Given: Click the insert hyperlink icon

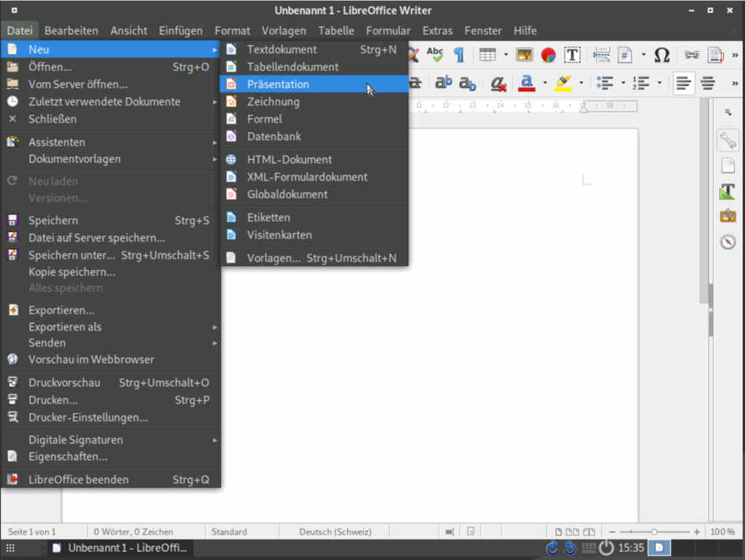Looking at the screenshot, I should [x=692, y=55].
